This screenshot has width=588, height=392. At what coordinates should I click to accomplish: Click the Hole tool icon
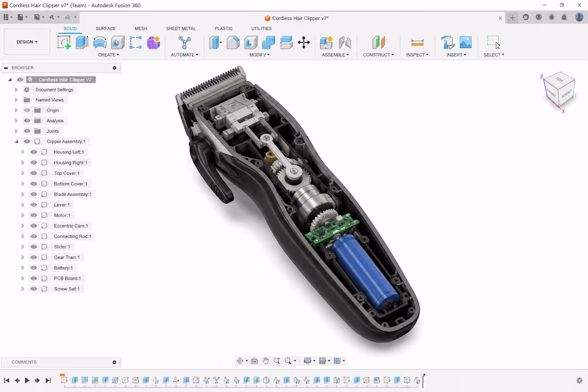point(118,42)
